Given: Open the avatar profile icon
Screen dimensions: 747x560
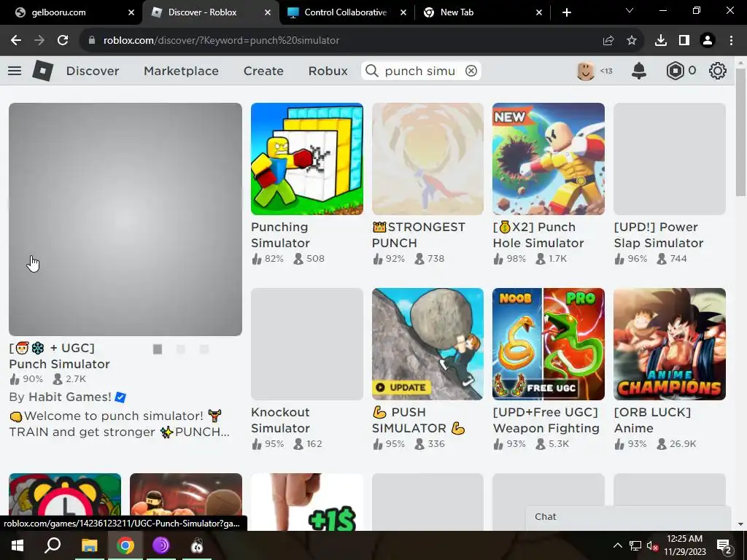Looking at the screenshot, I should coord(586,71).
